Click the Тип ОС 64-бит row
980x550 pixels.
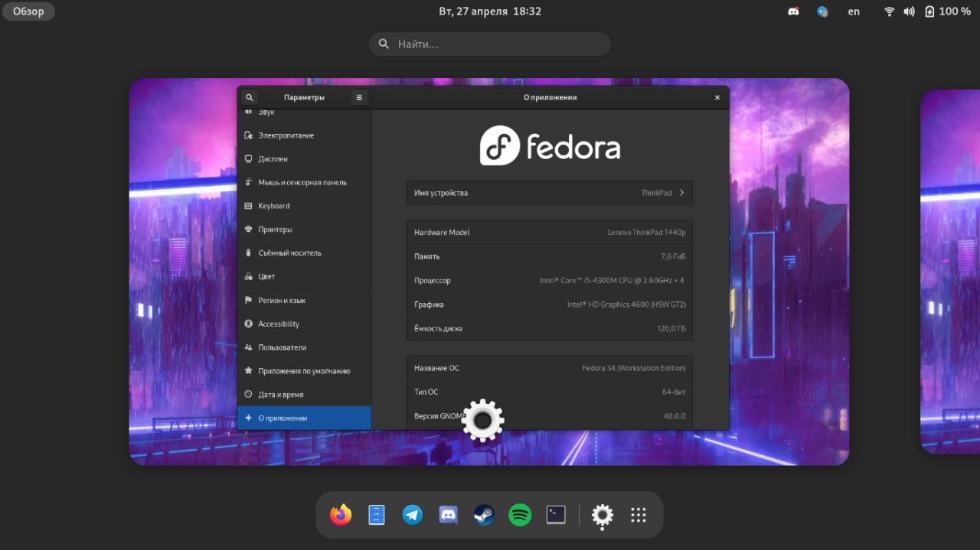(x=550, y=392)
